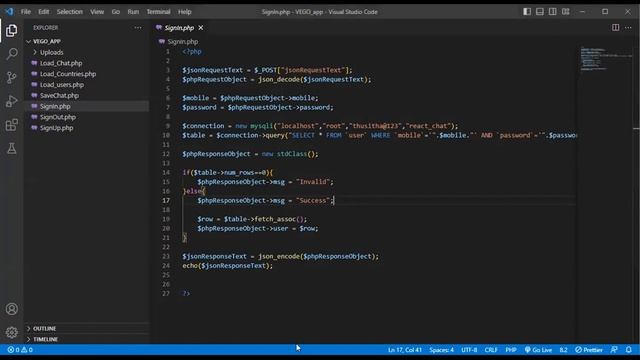The width and height of the screenshot is (640, 360).
Task: Open Load_users.php in the explorer
Action: [x=62, y=84]
